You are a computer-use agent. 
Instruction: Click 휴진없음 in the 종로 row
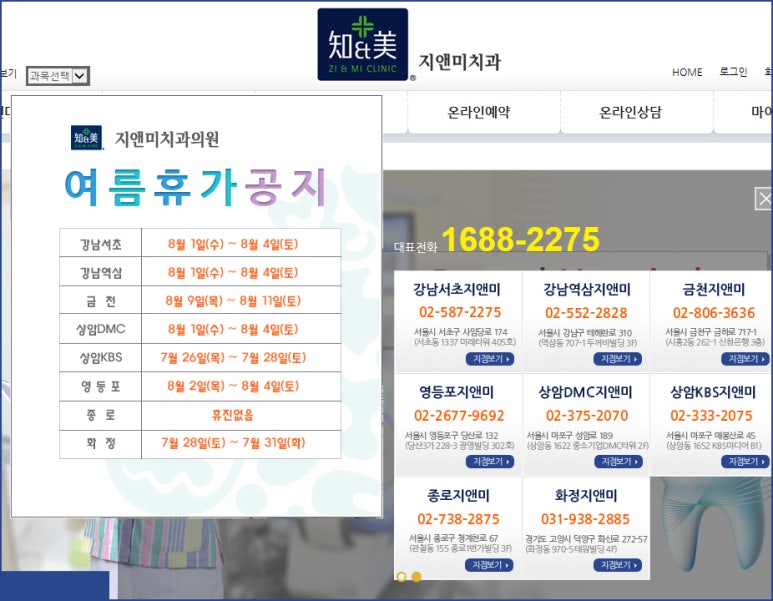232,415
